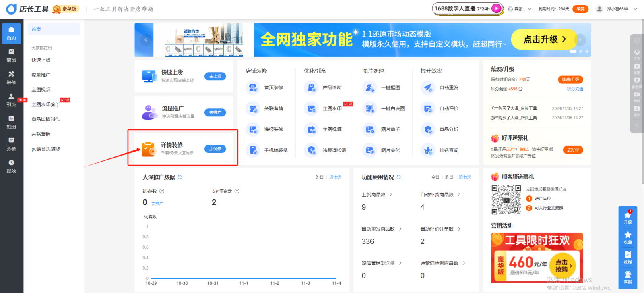Click 去好评 button
Screen dimensions: 644x293
coord(573,150)
